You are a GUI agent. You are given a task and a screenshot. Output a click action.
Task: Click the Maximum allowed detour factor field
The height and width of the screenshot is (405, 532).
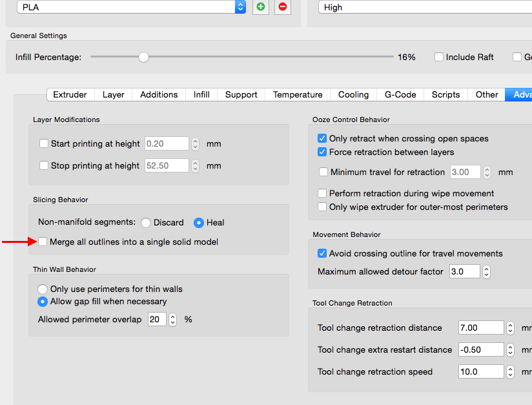[x=463, y=272]
